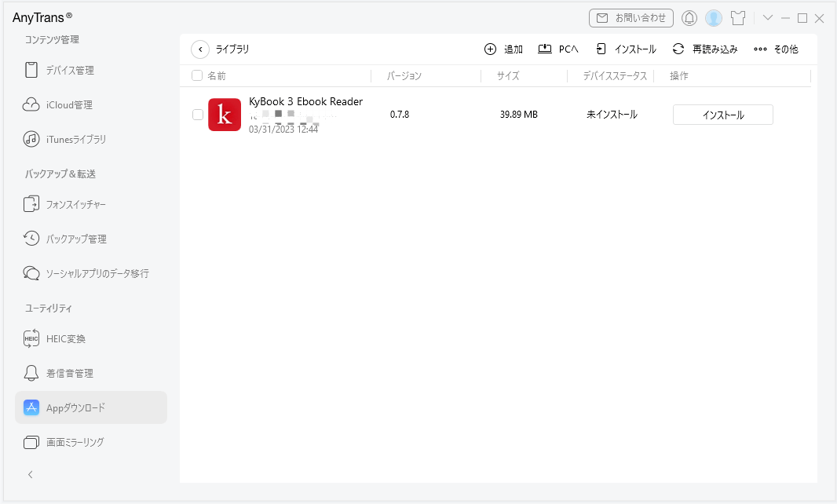
Task: Click the version value 0.7.8
Action: (x=400, y=115)
